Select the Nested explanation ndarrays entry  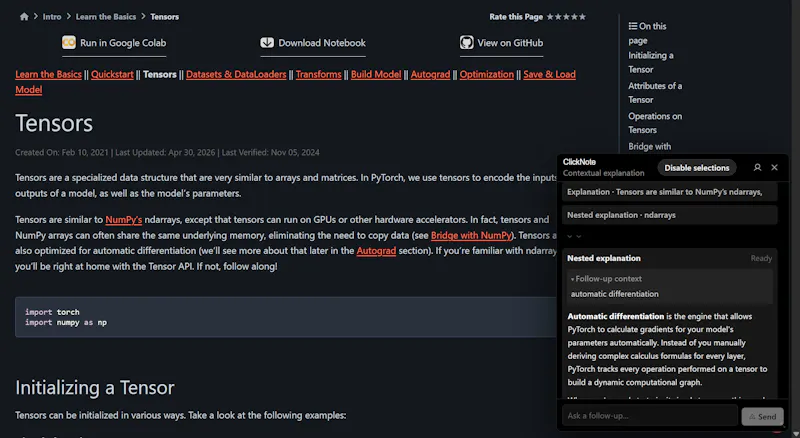pos(669,215)
